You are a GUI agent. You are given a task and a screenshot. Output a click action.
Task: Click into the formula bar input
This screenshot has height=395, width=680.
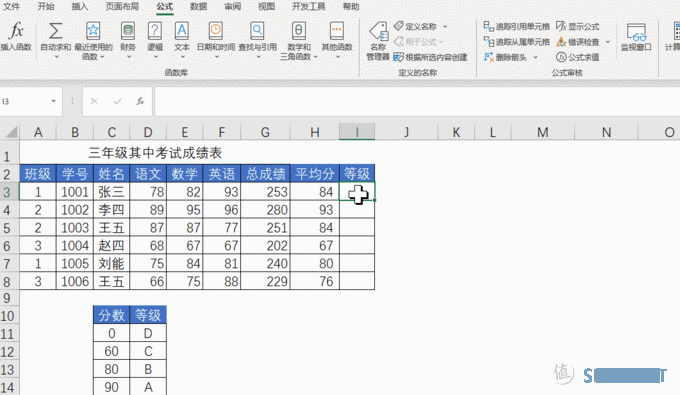416,101
